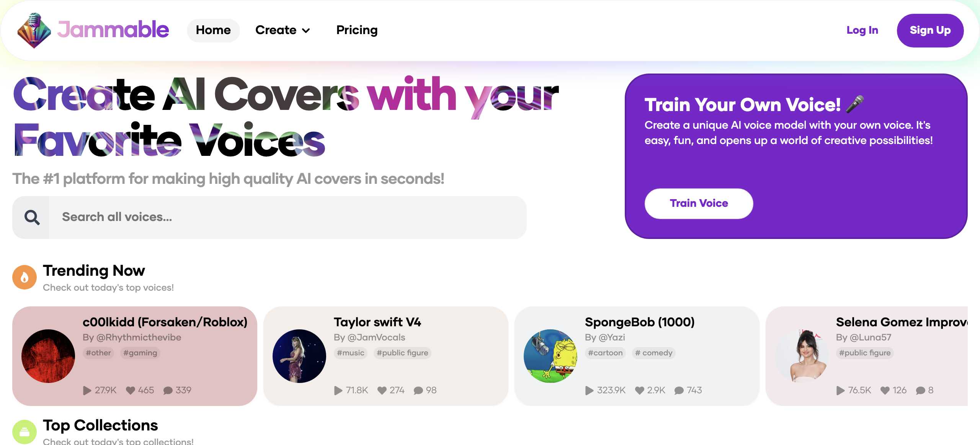Go to the Pricing page
980x445 pixels.
(x=357, y=30)
